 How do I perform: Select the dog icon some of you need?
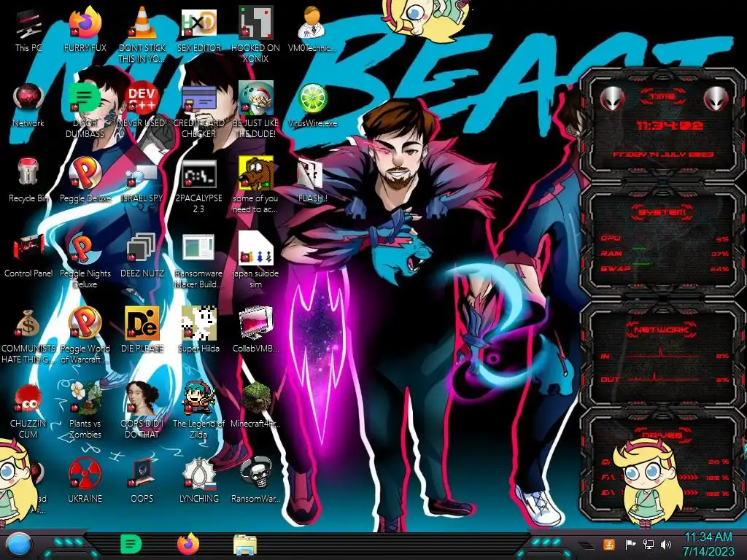256,186
